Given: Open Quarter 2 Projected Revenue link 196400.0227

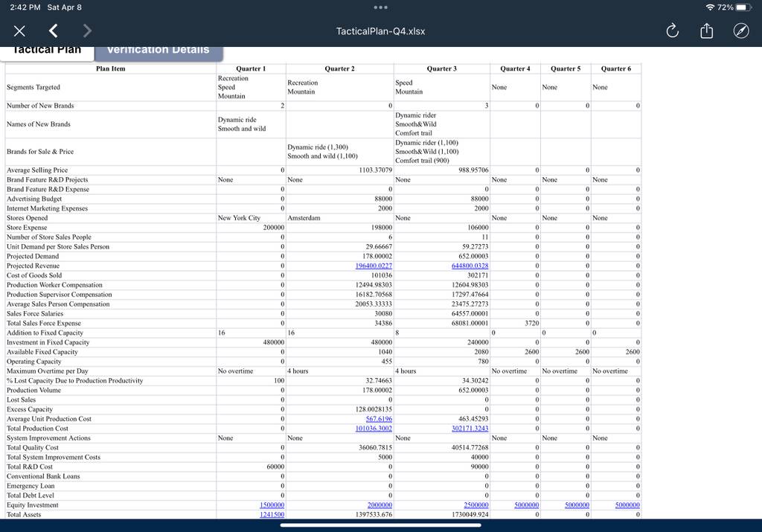Looking at the screenshot, I should [374, 266].
